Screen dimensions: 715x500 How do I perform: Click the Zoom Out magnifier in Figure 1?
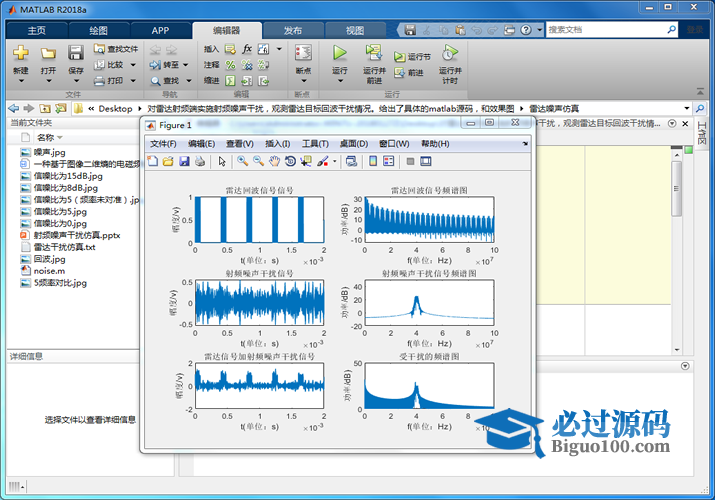[x=259, y=161]
